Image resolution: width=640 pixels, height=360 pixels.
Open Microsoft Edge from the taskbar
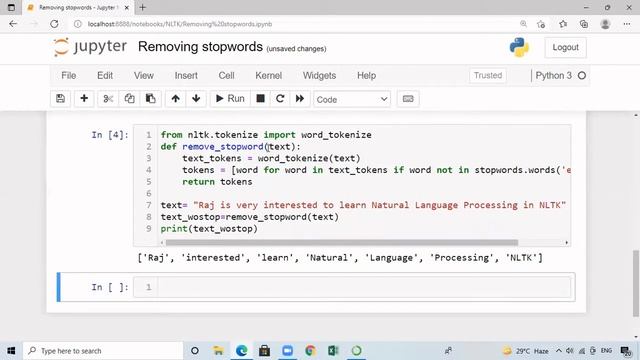click(x=242, y=351)
